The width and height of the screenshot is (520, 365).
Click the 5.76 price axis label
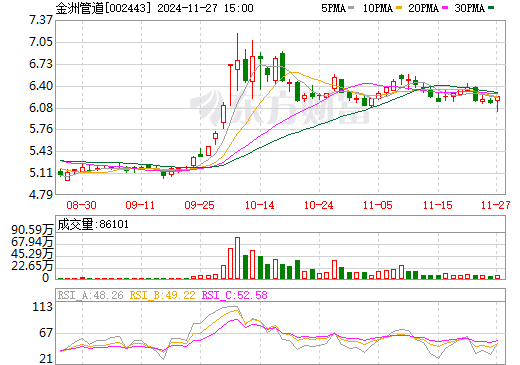[x=41, y=129]
